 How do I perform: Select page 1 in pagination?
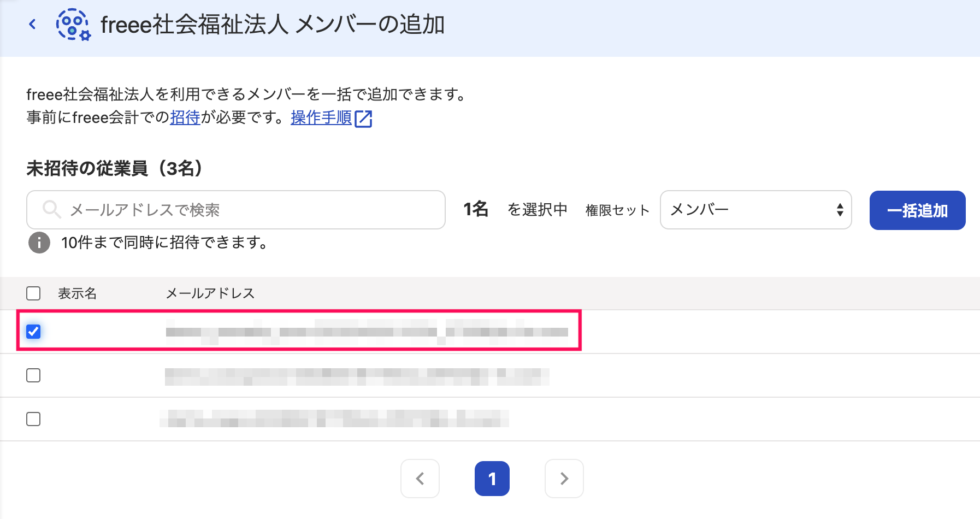pyautogui.click(x=492, y=479)
